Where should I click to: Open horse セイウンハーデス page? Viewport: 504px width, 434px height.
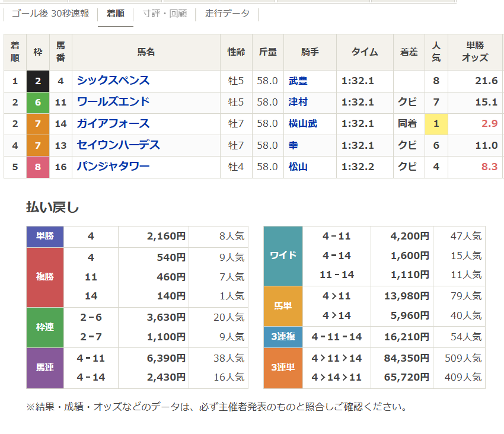(x=118, y=145)
